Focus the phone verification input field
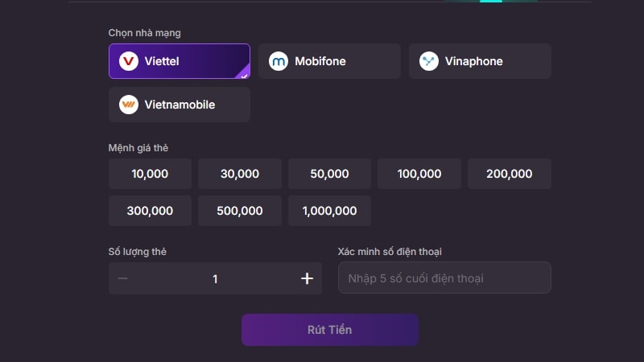 click(x=444, y=278)
